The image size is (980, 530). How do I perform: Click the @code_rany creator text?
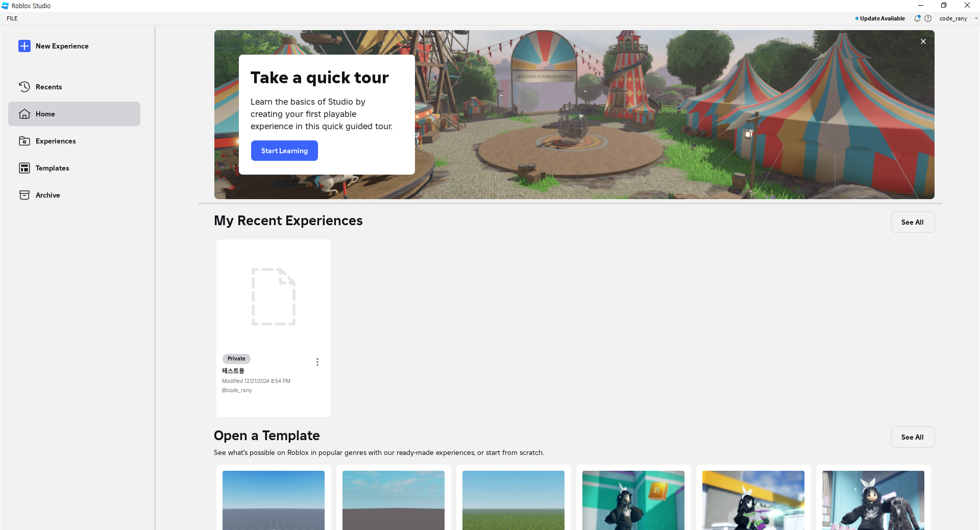(x=237, y=390)
